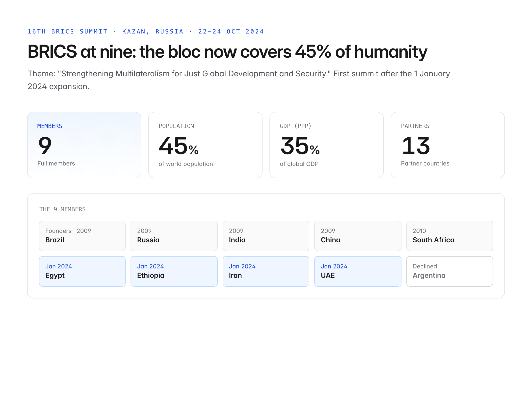This screenshot has width=532, height=394.
Task: Select the South Africa tile
Action: click(450, 236)
